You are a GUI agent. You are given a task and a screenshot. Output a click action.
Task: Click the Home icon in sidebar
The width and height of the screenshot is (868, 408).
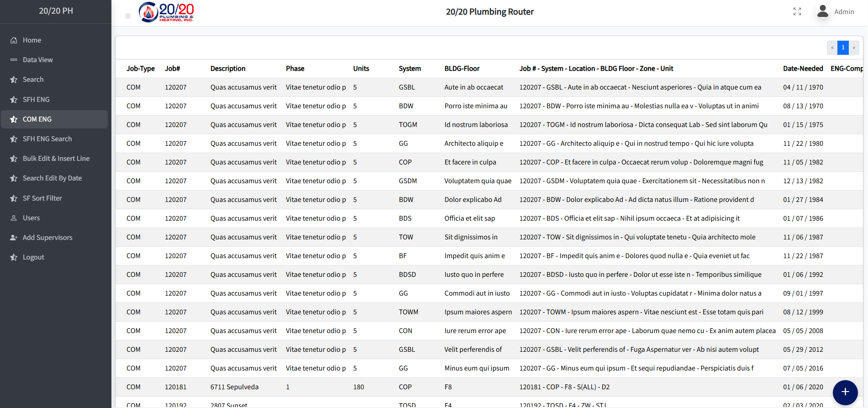tap(14, 40)
